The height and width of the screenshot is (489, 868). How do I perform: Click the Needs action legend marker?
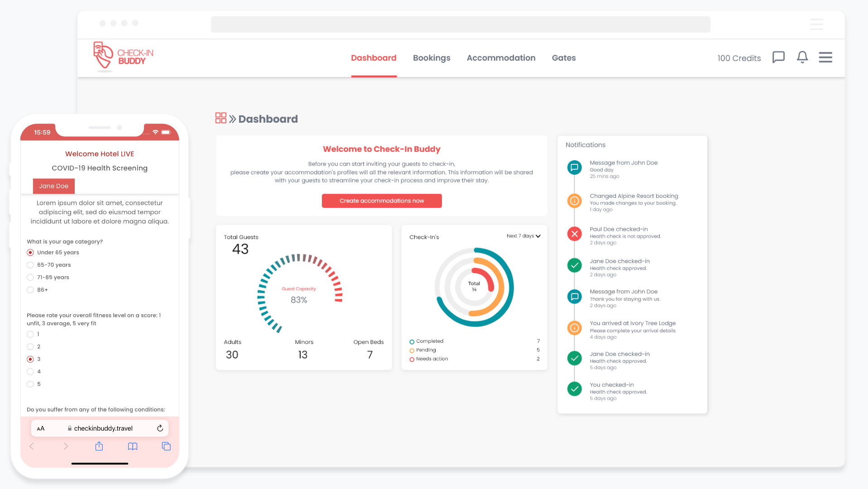pyautogui.click(x=412, y=360)
